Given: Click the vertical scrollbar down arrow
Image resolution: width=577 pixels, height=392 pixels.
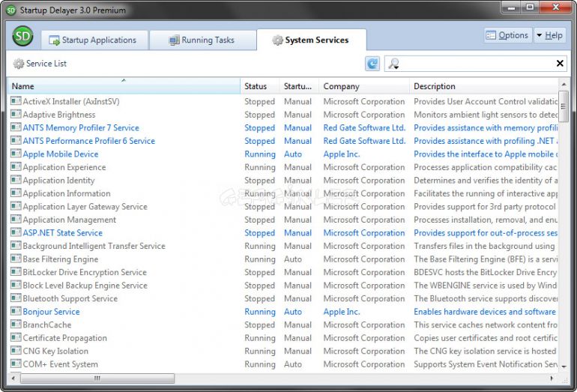Looking at the screenshot, I should click(564, 367).
